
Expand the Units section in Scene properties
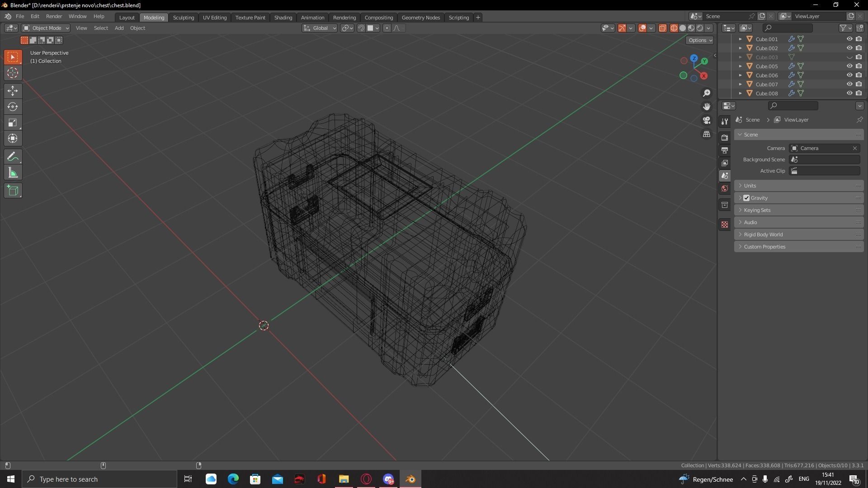click(750, 185)
